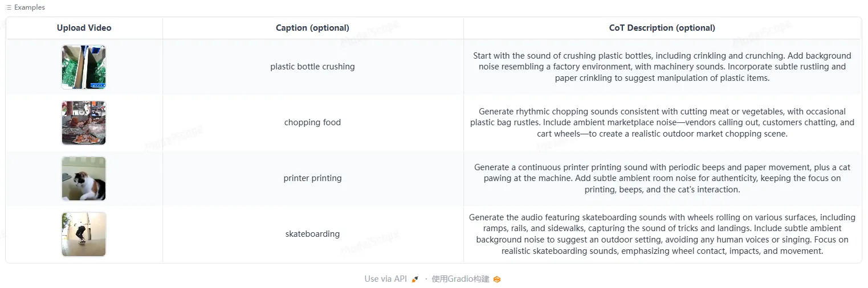Open the Use via API link

click(x=386, y=279)
